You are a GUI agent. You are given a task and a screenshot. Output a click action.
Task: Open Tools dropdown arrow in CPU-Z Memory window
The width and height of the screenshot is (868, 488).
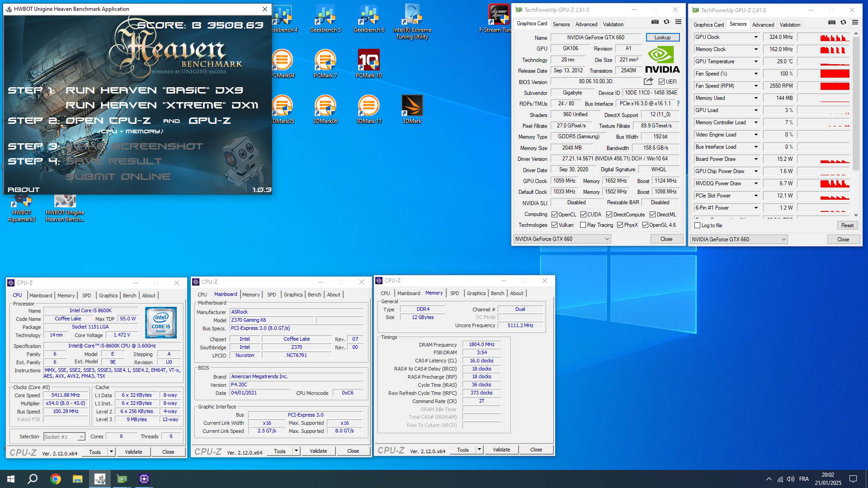479,450
